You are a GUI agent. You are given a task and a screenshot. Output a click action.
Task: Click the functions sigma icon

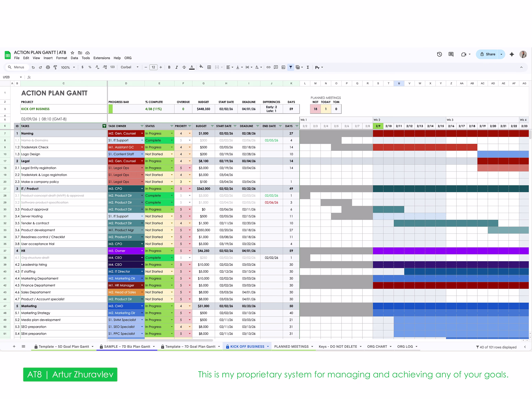point(308,67)
